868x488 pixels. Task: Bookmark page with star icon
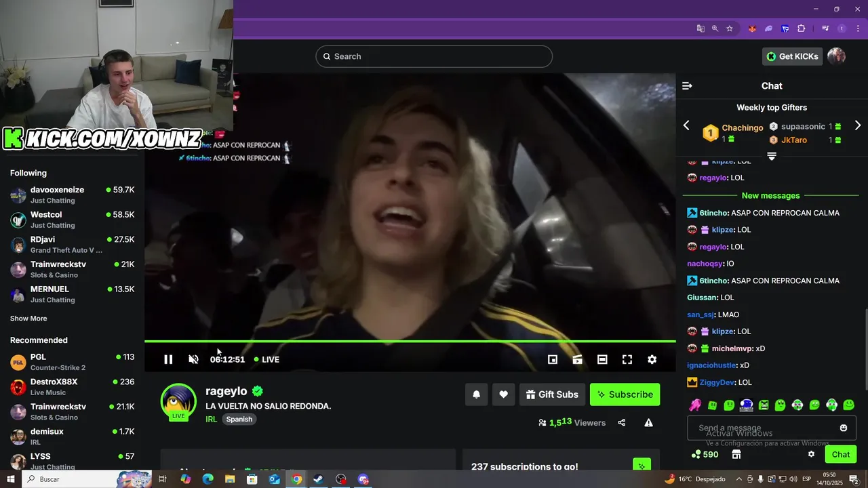(730, 28)
